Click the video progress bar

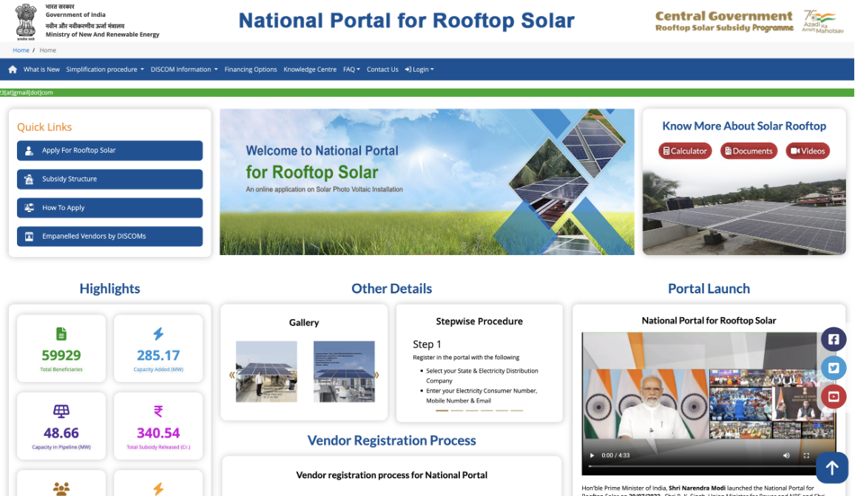(x=709, y=466)
